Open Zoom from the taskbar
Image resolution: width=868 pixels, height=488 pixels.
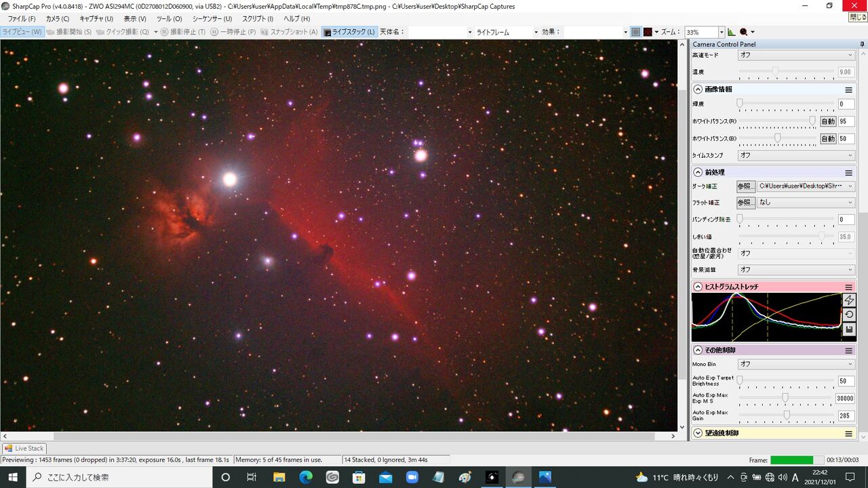point(412,477)
